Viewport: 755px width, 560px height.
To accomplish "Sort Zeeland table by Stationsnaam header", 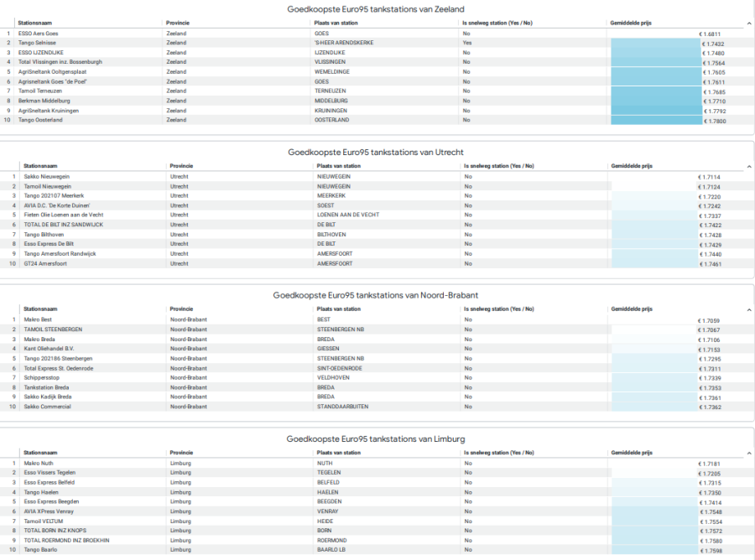I will click(34, 23).
